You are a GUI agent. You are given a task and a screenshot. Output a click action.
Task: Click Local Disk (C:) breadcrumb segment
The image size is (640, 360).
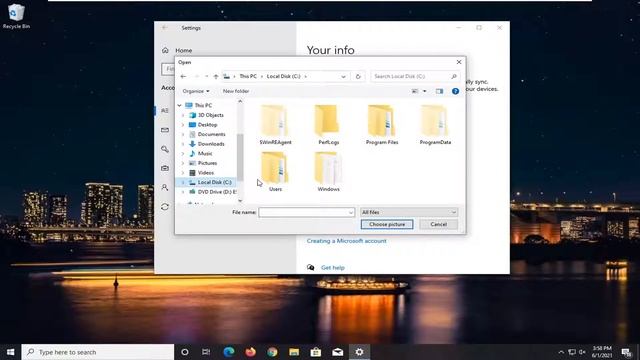283,76
